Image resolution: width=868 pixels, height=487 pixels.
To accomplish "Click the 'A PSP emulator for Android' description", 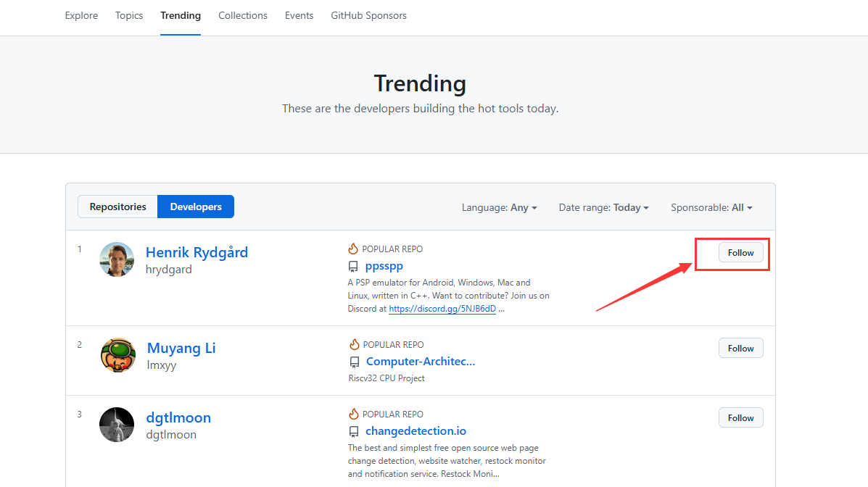I will pyautogui.click(x=448, y=296).
